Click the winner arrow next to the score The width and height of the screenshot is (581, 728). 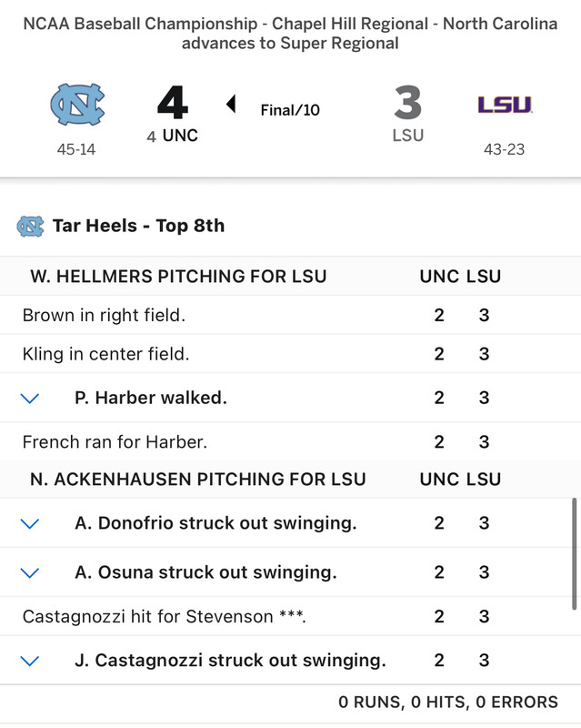tap(231, 105)
